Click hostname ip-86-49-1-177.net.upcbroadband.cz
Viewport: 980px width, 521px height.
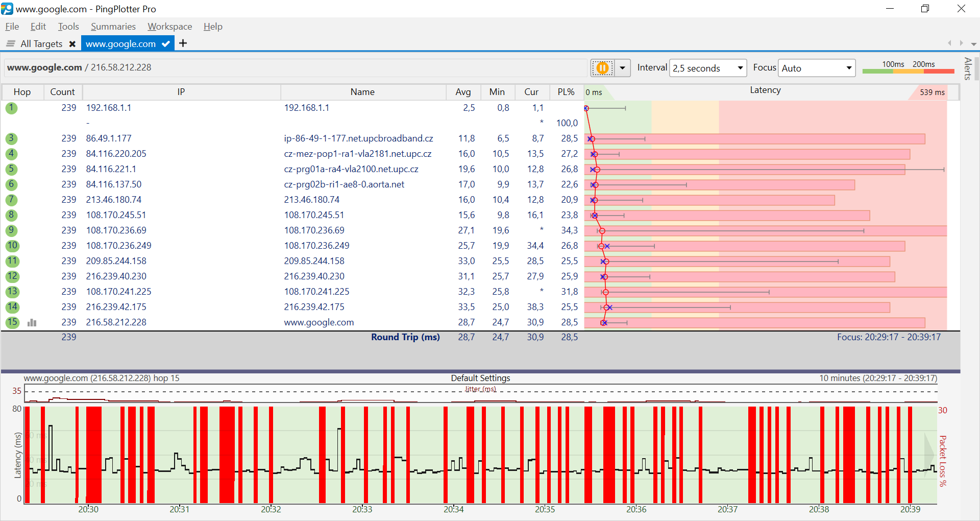358,138
